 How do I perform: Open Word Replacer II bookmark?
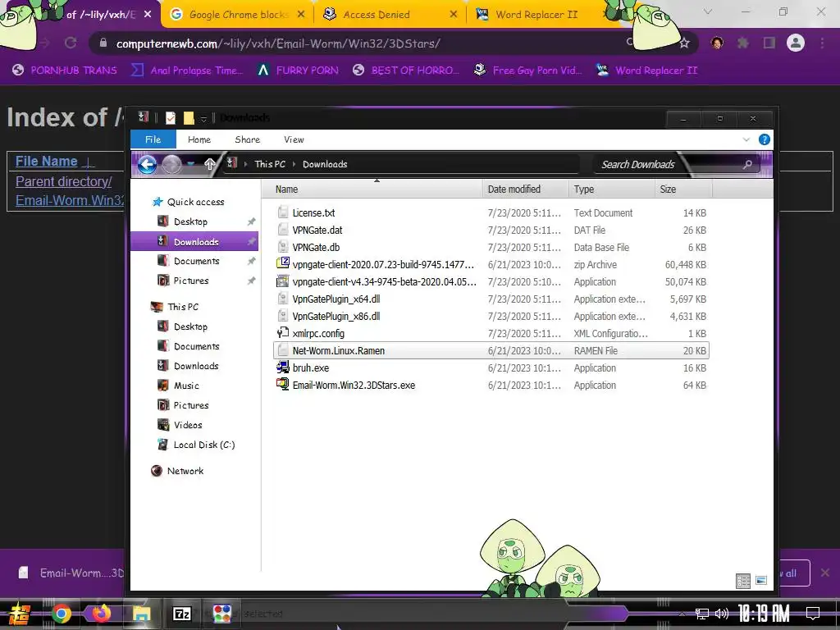[647, 71]
